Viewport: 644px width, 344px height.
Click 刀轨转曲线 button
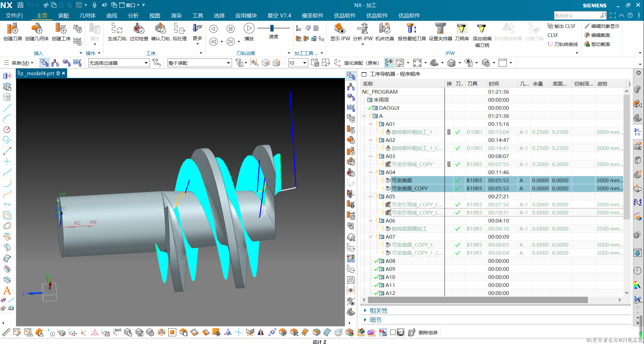point(563,44)
